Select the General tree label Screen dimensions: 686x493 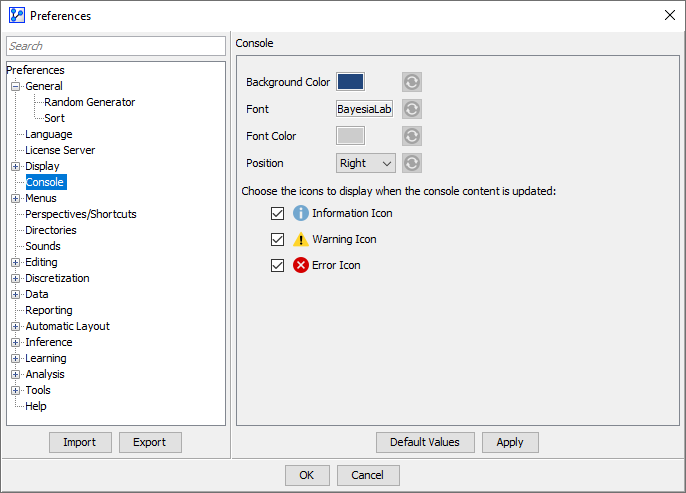(x=44, y=86)
